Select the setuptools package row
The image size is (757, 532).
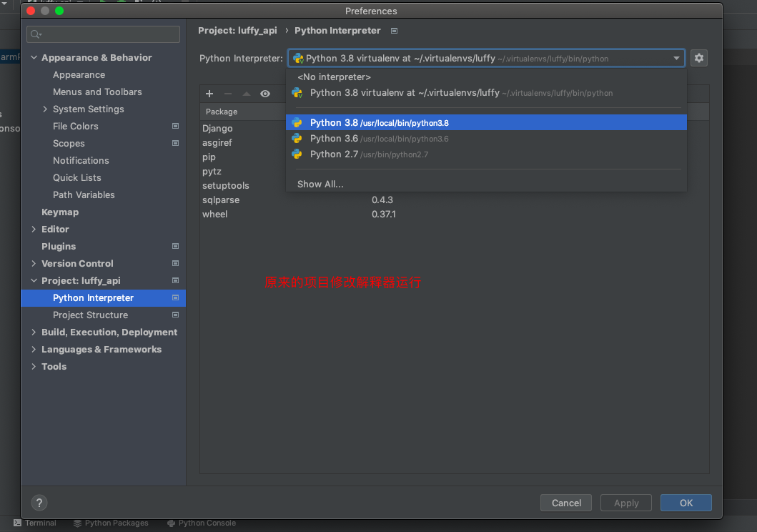point(225,185)
